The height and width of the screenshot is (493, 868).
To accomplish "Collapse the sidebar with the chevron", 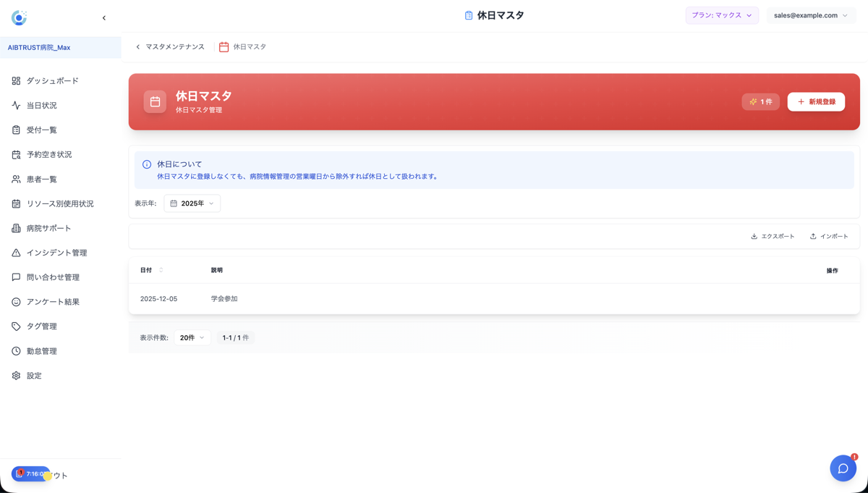I will tap(103, 17).
